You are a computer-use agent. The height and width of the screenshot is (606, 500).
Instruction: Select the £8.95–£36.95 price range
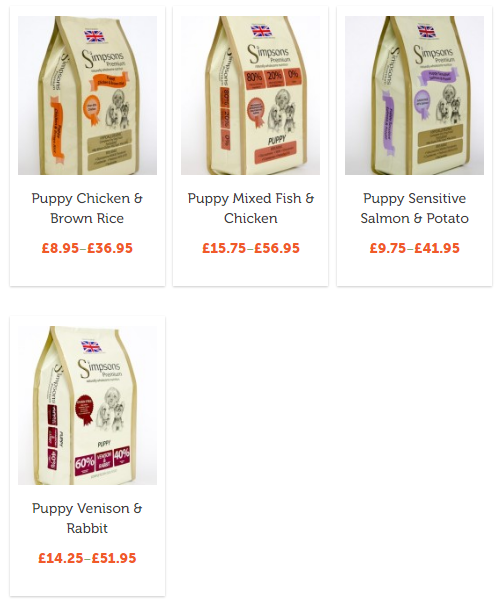point(87,248)
